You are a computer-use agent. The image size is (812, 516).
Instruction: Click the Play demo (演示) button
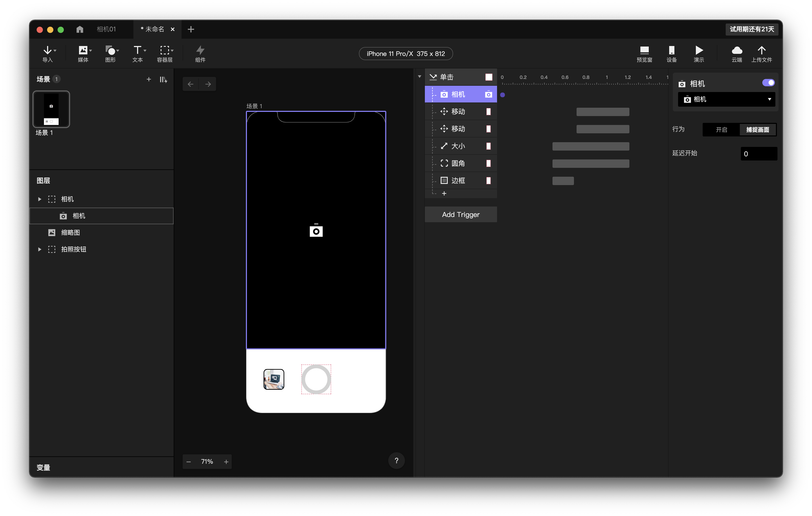[x=699, y=54]
